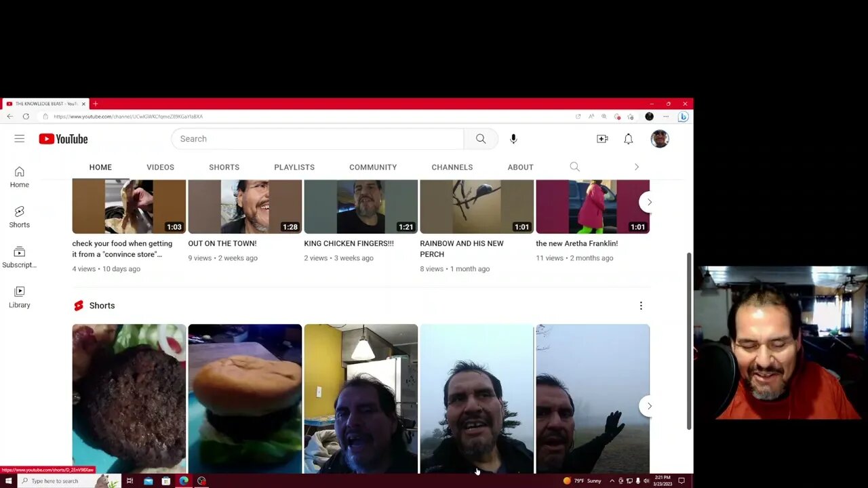Click the taskbar clock showing 2:21 PM
Image resolution: width=868 pixels, height=488 pixels.
coord(662,481)
